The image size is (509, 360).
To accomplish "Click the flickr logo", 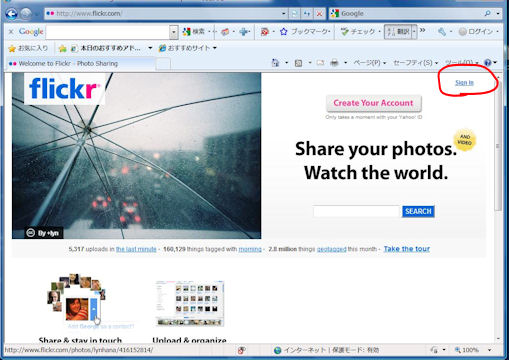I will tap(64, 89).
